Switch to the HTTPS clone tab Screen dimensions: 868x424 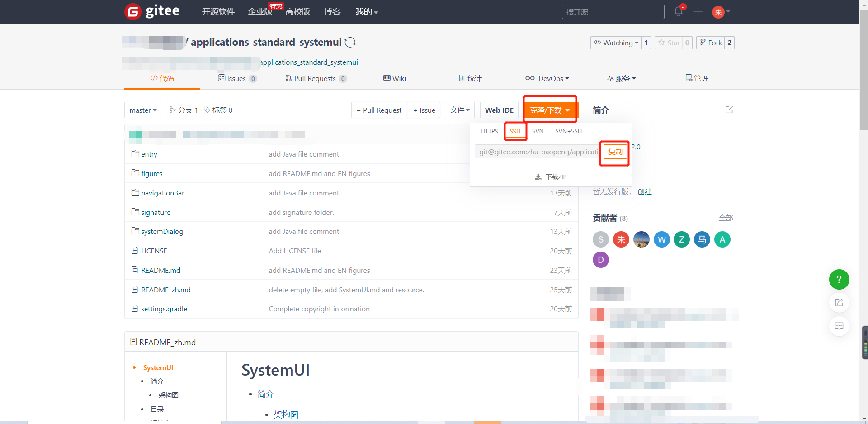[x=489, y=131]
